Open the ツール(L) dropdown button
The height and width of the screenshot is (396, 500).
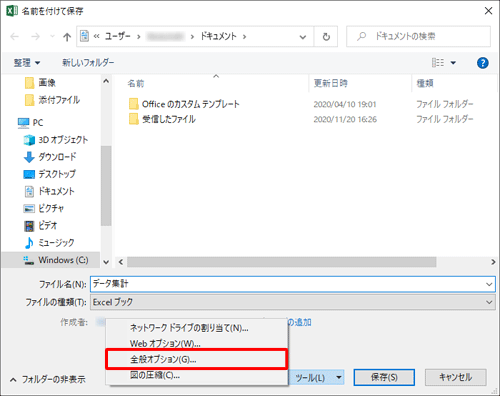click(317, 377)
